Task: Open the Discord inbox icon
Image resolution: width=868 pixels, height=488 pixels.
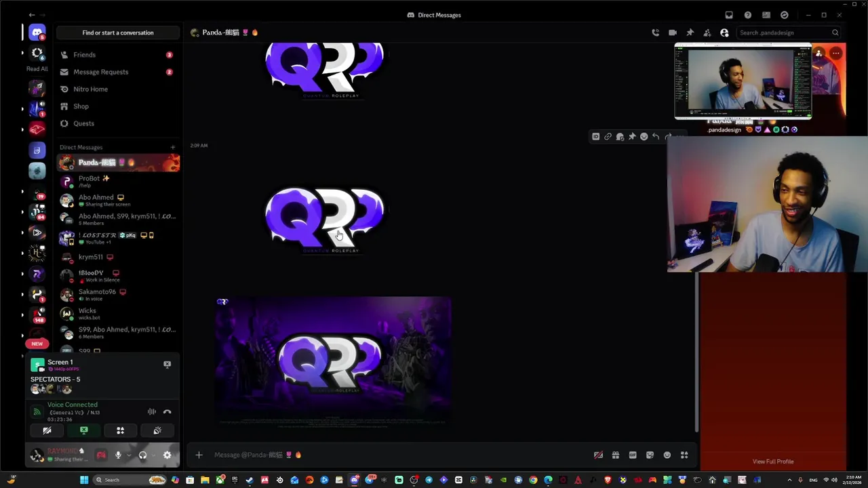Action: tap(729, 15)
